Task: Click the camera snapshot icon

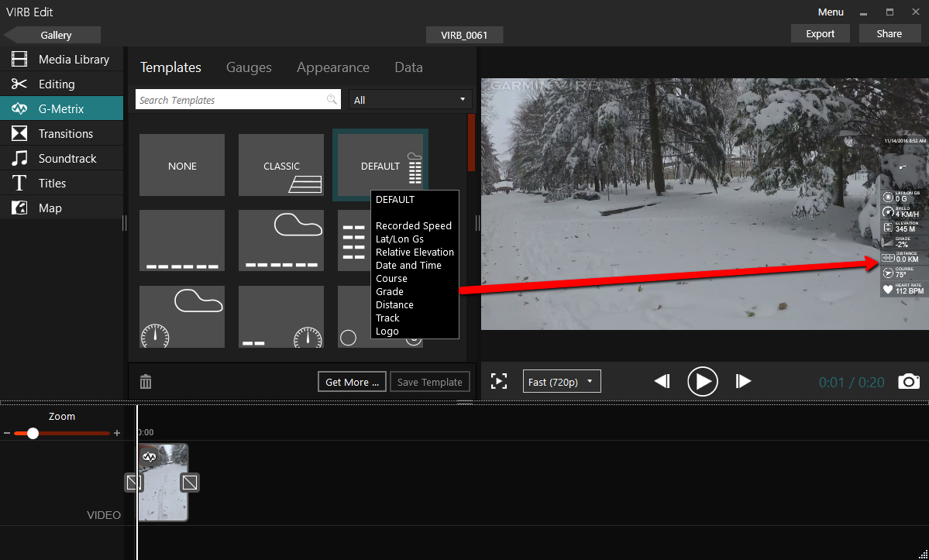Action: pos(909,381)
